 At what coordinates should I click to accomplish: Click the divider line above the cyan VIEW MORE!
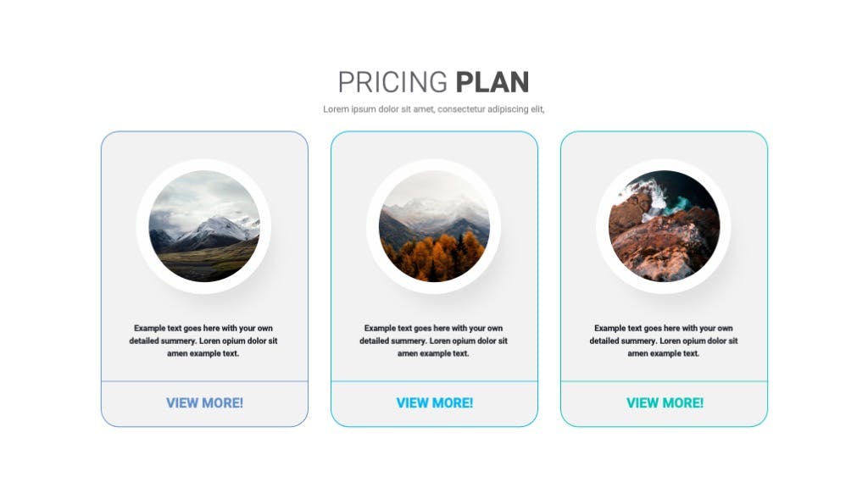434,381
